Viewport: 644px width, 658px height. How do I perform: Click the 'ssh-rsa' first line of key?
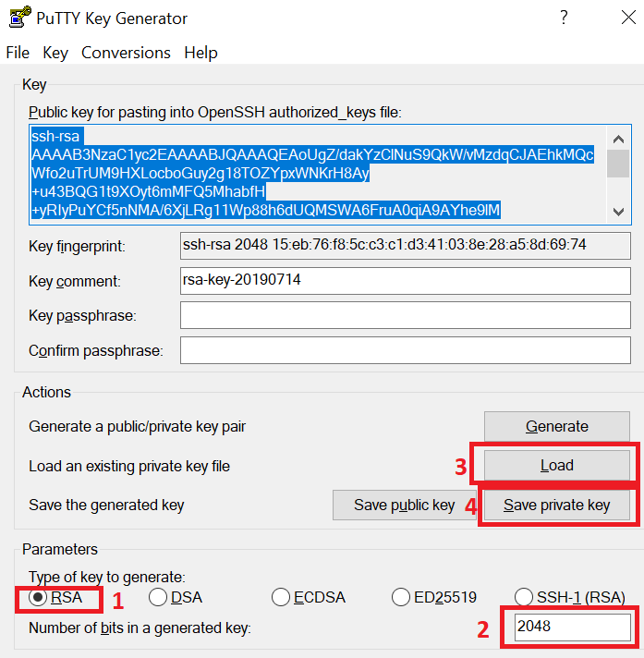(x=55, y=137)
